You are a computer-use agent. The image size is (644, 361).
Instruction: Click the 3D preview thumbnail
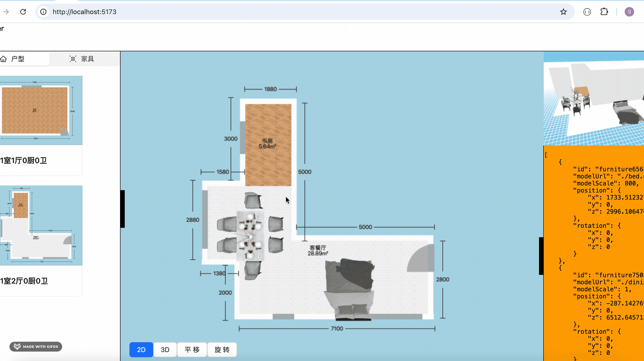tap(594, 98)
